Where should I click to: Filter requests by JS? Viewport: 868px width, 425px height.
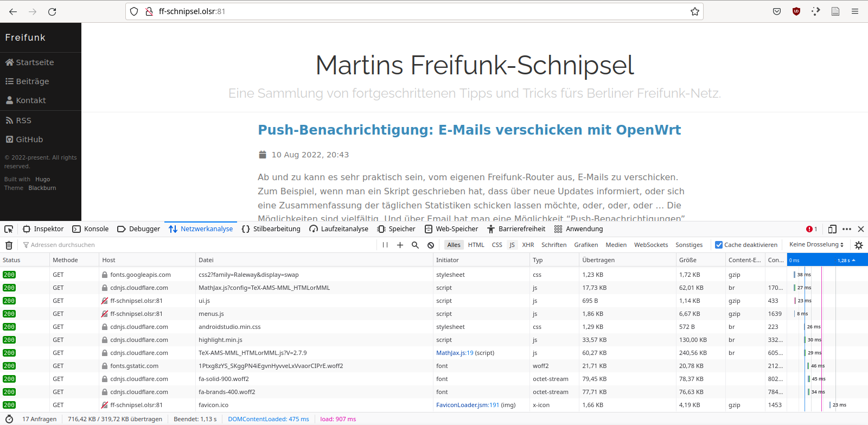click(x=512, y=245)
